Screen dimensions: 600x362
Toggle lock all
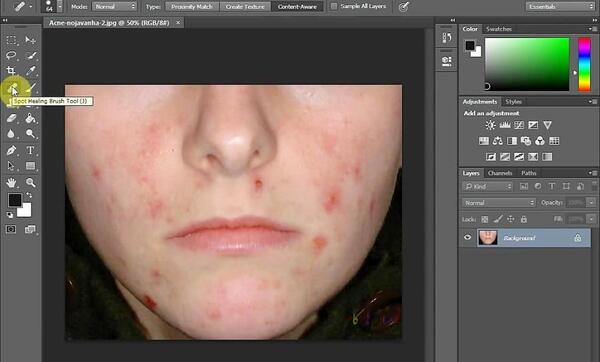(523, 219)
